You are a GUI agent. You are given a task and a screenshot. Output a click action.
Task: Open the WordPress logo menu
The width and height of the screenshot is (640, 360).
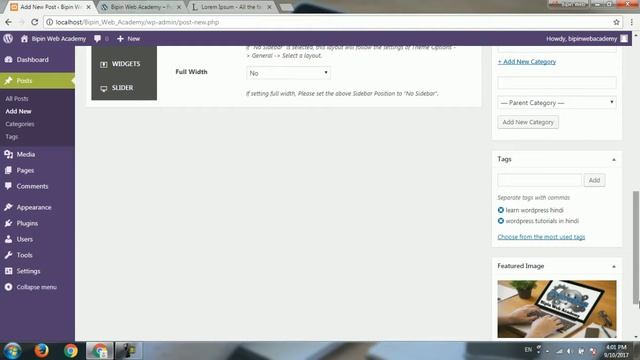pyautogui.click(x=8, y=39)
